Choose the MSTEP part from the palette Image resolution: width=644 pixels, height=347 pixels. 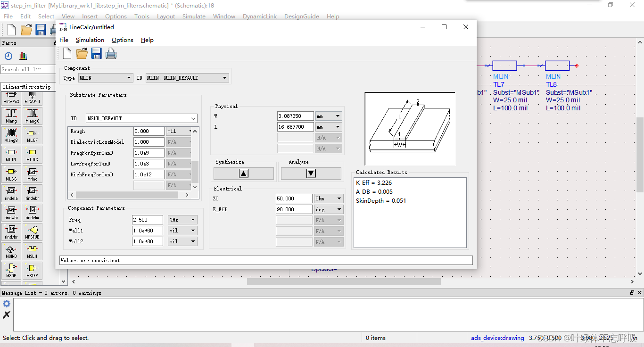pyautogui.click(x=32, y=271)
